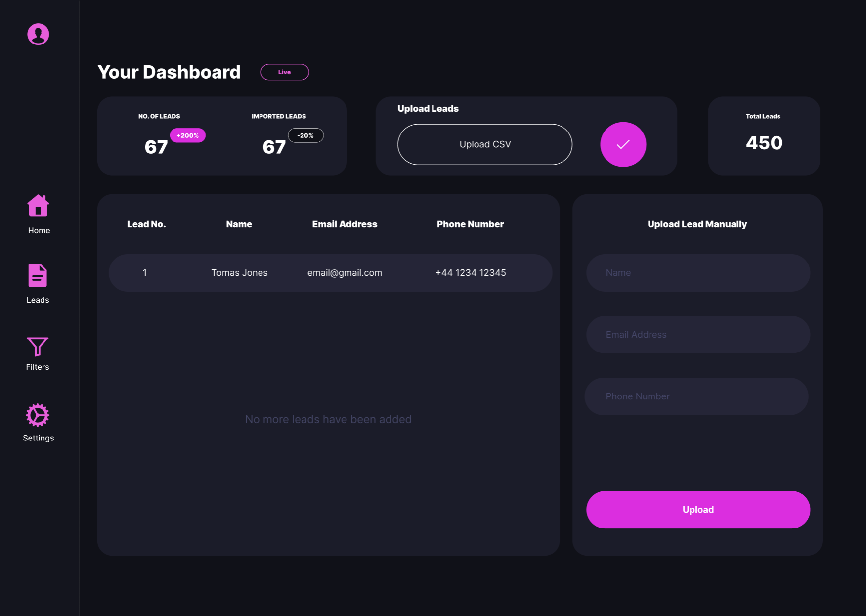Click the Upload CSV button
The height and width of the screenshot is (616, 866).
point(484,144)
